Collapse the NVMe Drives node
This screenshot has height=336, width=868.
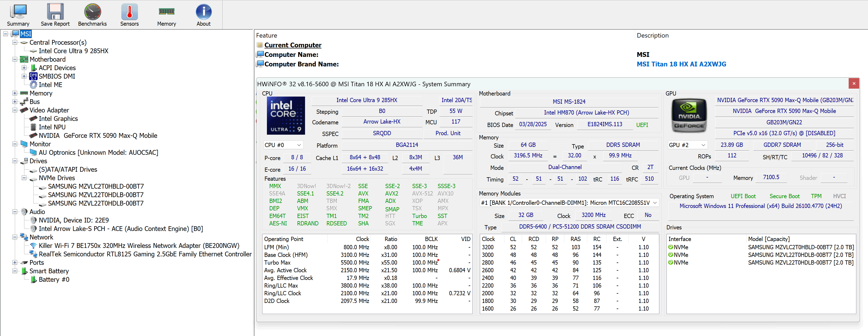(x=24, y=178)
